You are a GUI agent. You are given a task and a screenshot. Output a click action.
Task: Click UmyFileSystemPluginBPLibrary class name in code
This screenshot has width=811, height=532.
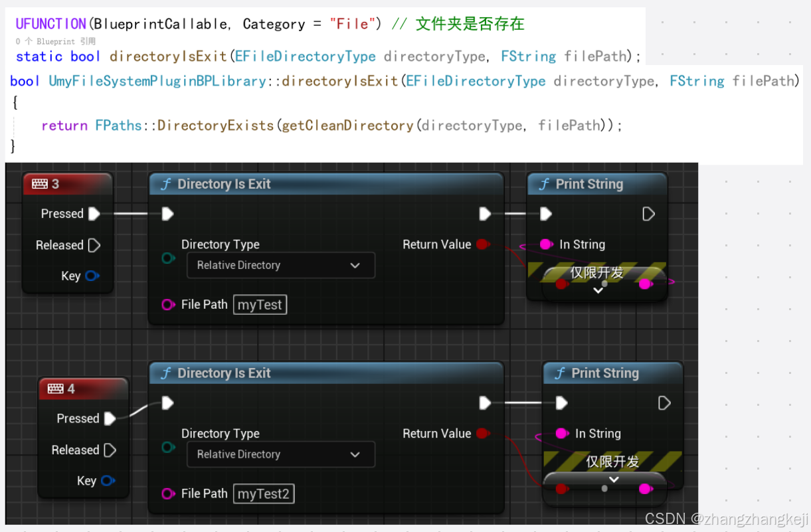(x=157, y=81)
